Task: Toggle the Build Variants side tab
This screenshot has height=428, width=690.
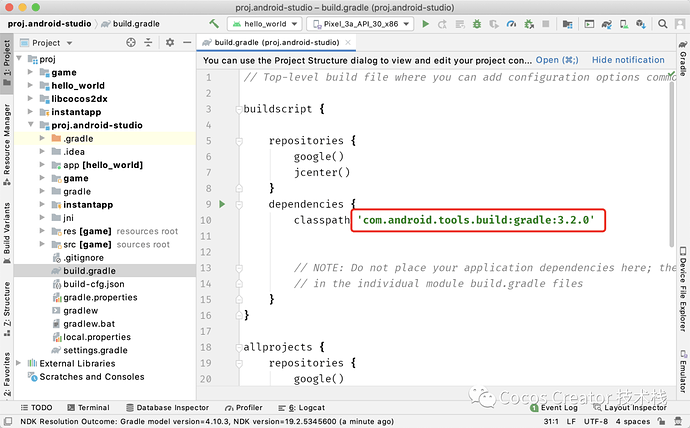Action: [7, 233]
